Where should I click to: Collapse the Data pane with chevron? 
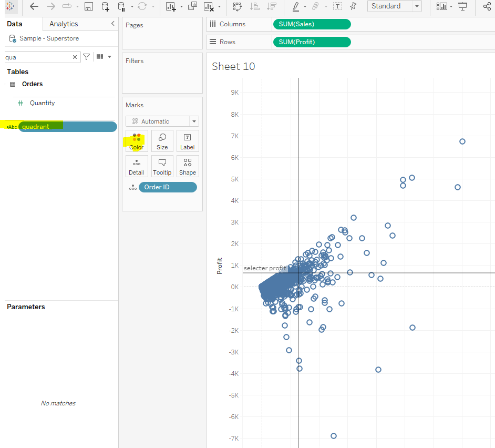pos(112,24)
